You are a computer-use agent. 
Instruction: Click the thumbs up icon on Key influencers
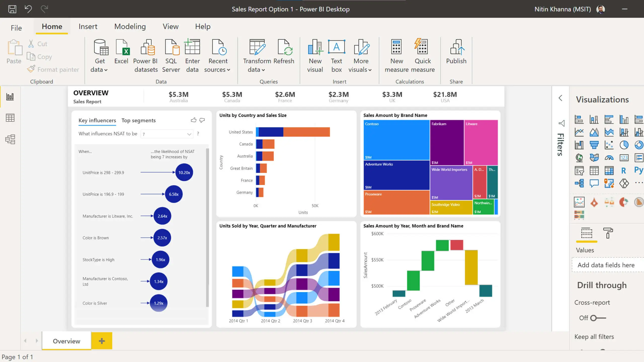tap(193, 120)
